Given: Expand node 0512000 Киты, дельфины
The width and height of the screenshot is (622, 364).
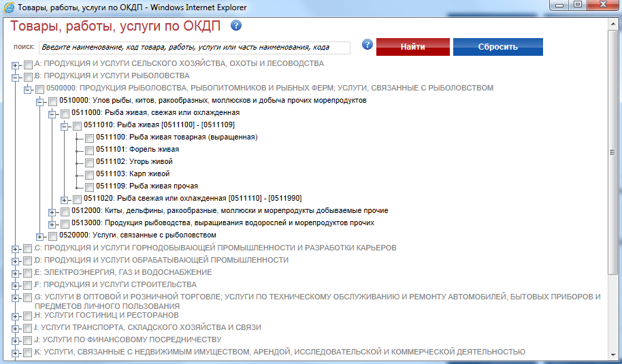Looking at the screenshot, I should point(52,212).
